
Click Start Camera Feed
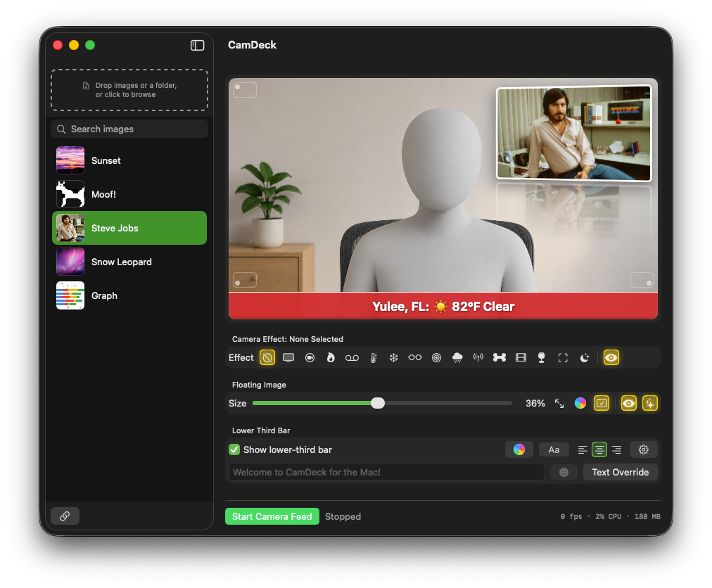272,517
